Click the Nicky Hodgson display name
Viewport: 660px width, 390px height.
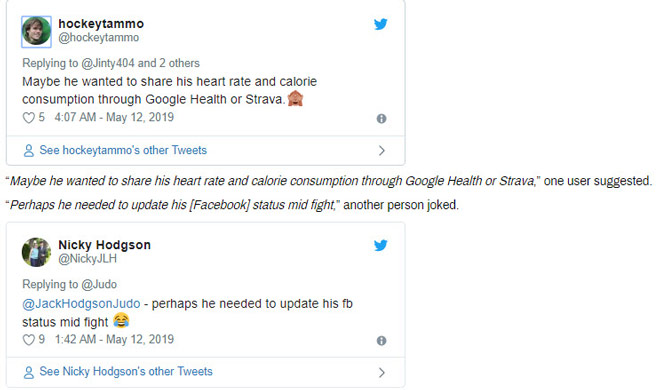(x=104, y=245)
